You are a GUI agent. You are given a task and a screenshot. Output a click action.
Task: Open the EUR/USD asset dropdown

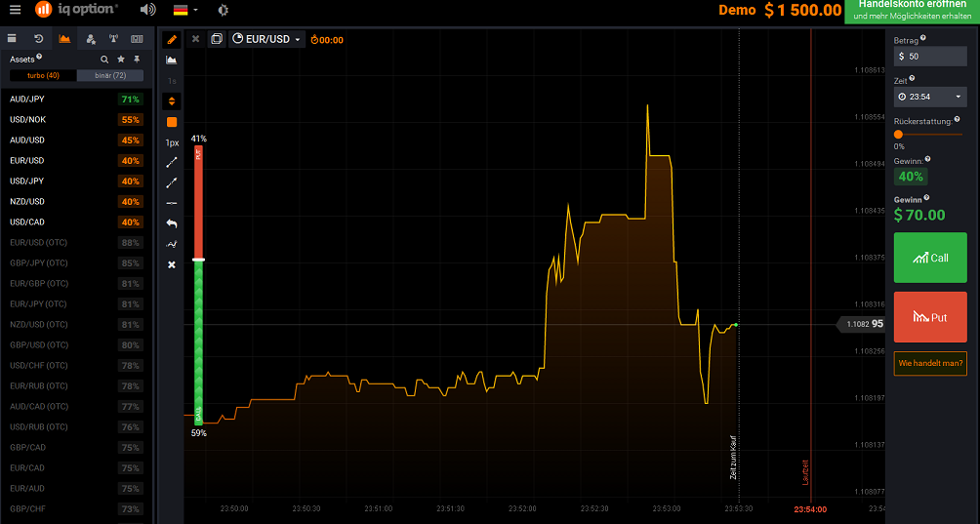pos(266,39)
